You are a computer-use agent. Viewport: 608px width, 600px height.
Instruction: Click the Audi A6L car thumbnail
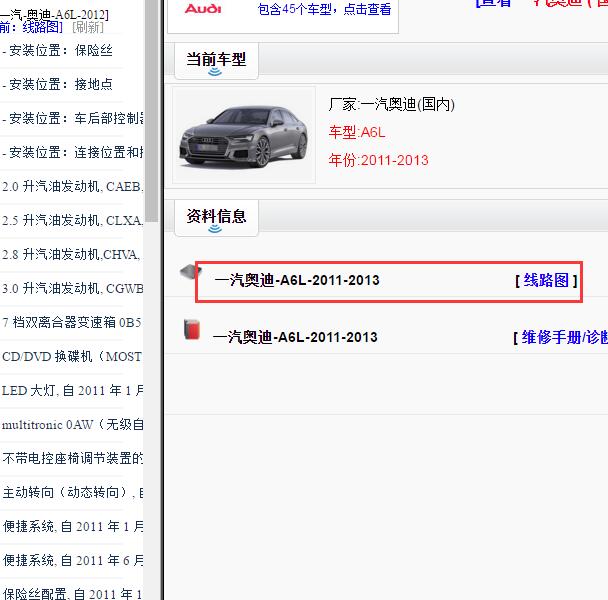[x=244, y=135]
